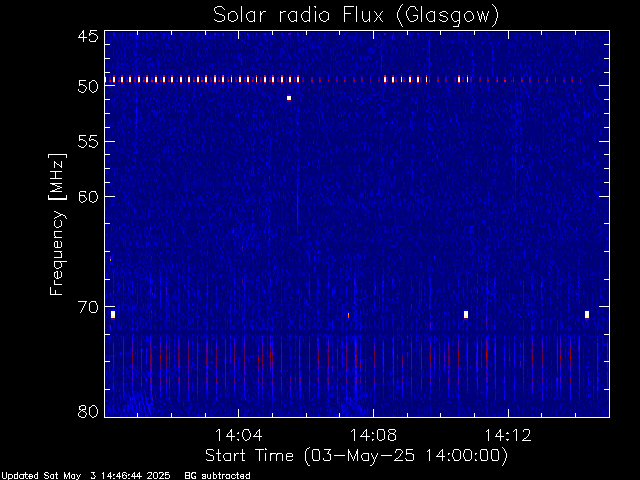This screenshot has width=640, height=480.
Task: Click the "BG subtracted" status text
Action: coord(218,476)
